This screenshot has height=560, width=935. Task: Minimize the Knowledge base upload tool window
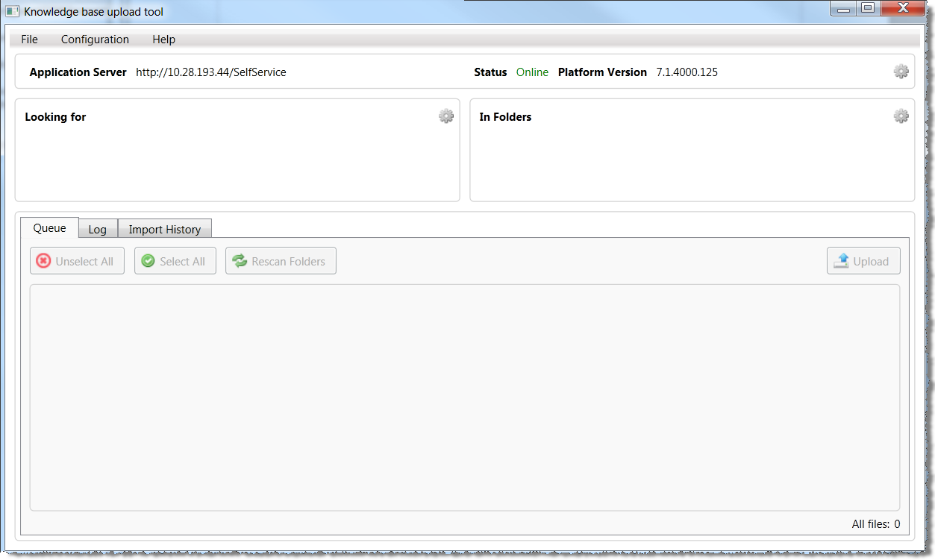(x=843, y=8)
